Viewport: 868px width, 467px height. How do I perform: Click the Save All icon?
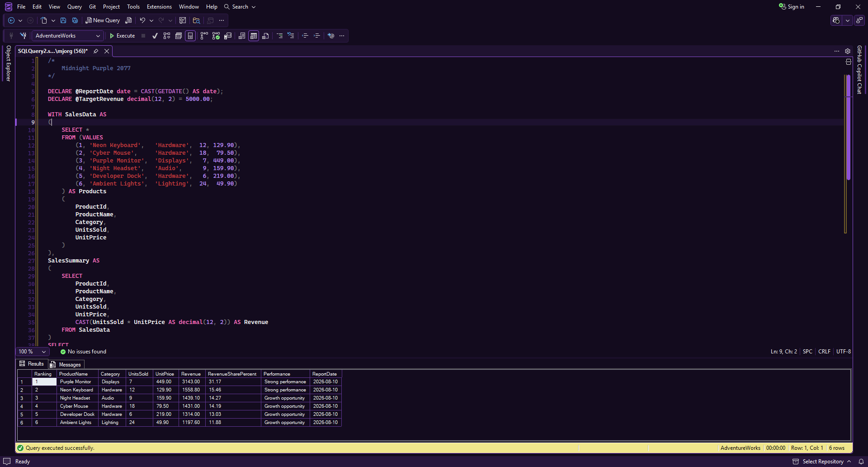pos(75,20)
